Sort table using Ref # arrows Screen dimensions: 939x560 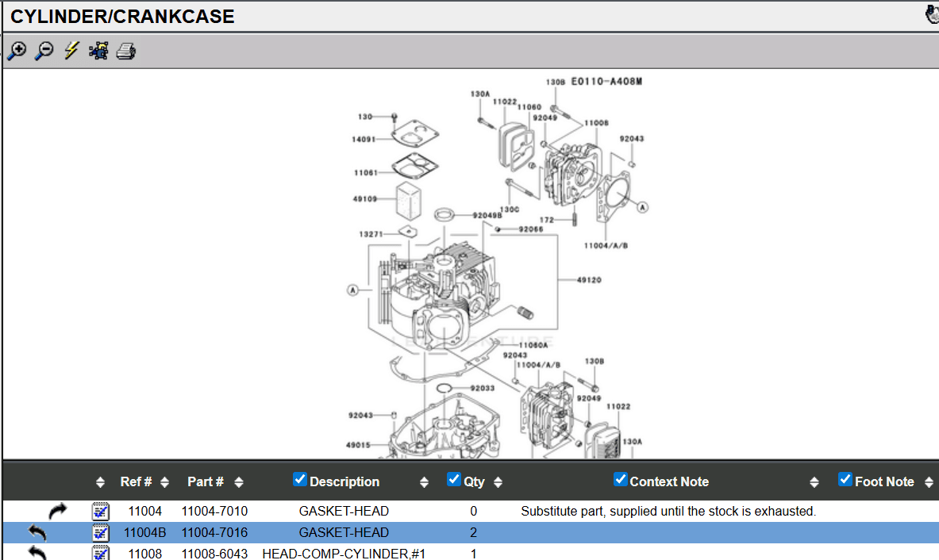click(164, 482)
